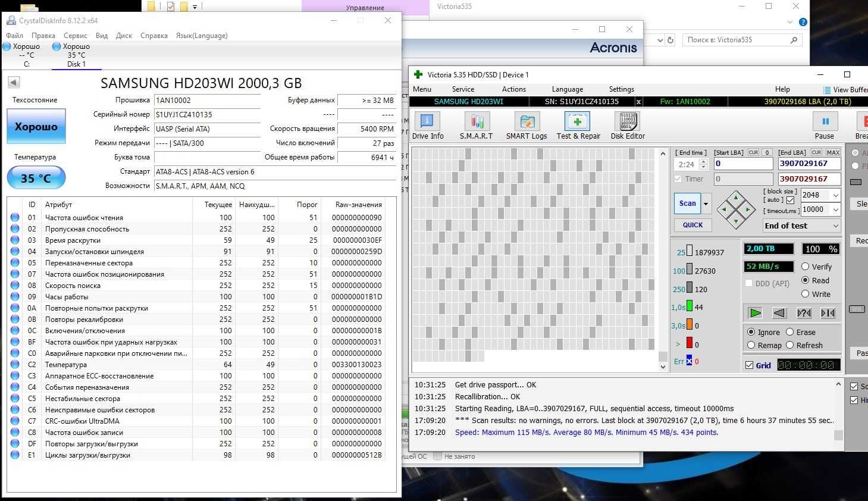Open the Quick Access Toolbar customize arrow
This screenshot has height=501, width=868.
tap(195, 7)
